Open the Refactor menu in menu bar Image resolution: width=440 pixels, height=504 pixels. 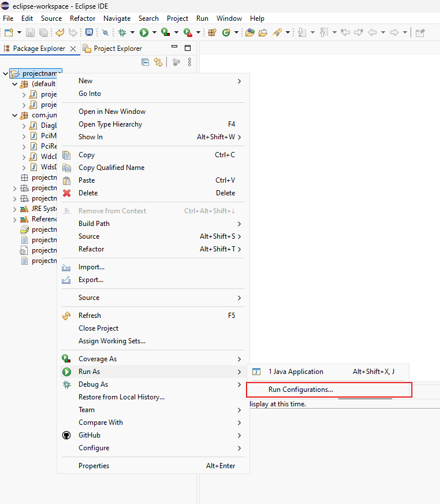(83, 18)
